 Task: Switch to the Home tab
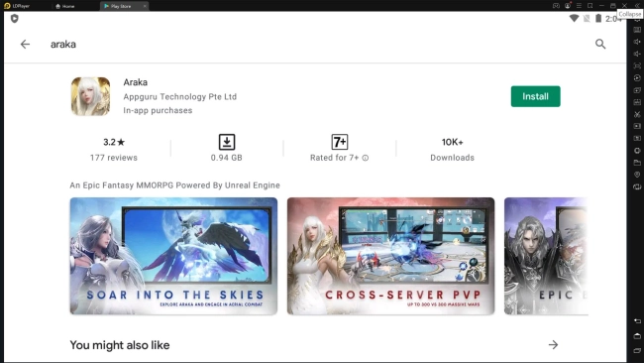[x=65, y=6]
